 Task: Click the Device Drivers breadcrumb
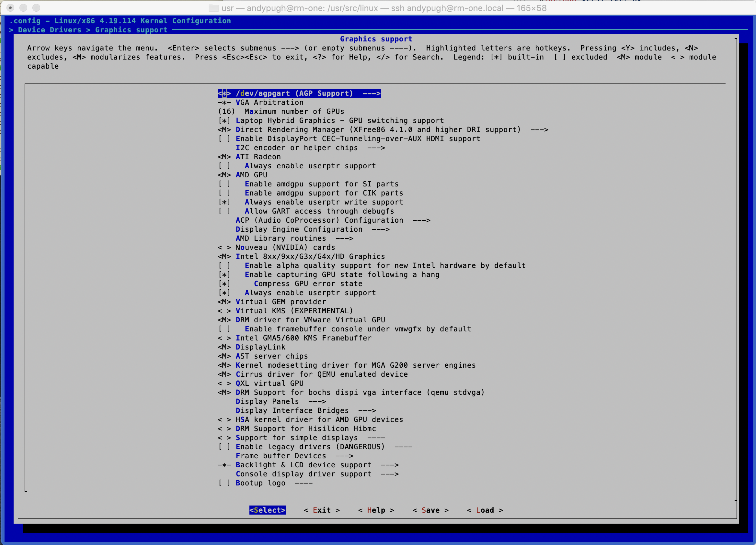50,30
